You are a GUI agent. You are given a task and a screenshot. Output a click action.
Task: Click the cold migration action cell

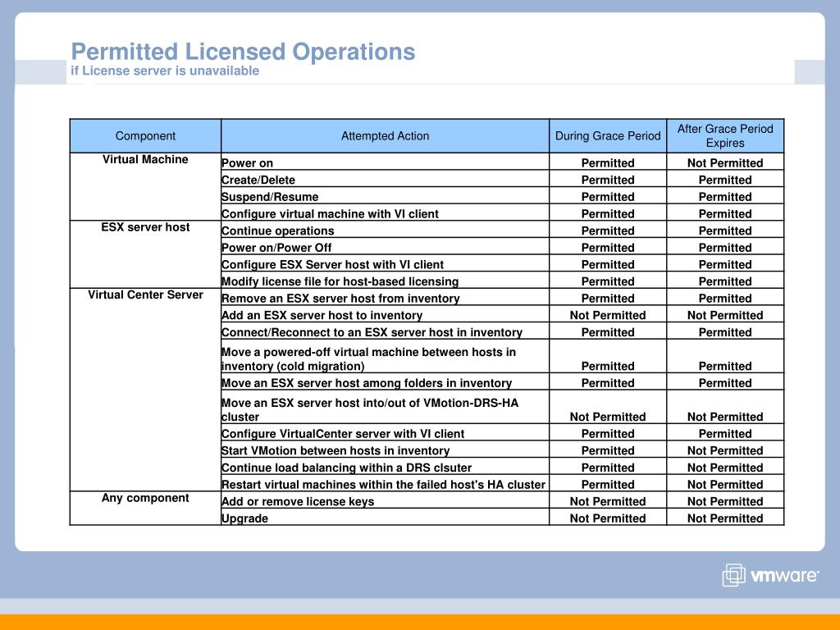pos(386,356)
